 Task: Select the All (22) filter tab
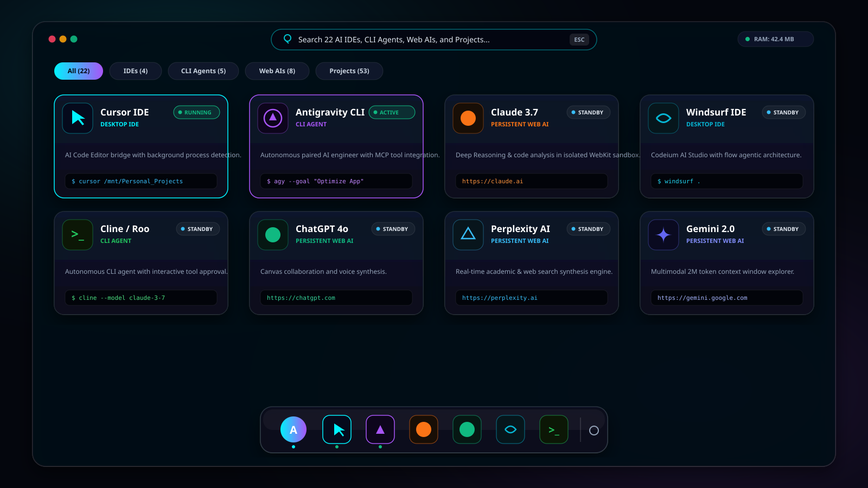(x=79, y=71)
